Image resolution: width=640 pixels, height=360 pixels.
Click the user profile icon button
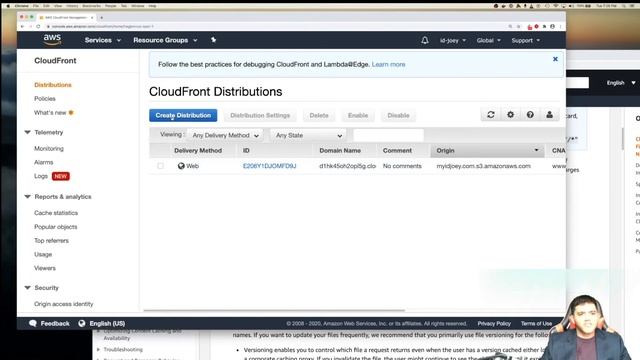[549, 115]
